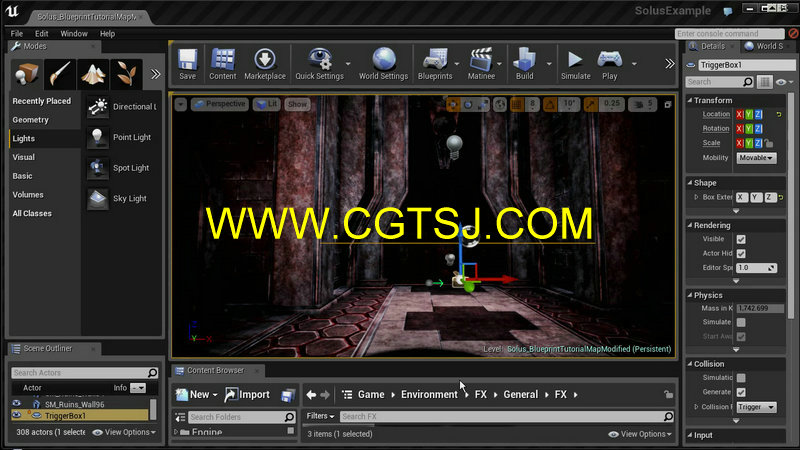Screen dimensions: 800x450
Task: Toggle visibility eye for SM_Ruins_Wall96
Action: (x=16, y=404)
